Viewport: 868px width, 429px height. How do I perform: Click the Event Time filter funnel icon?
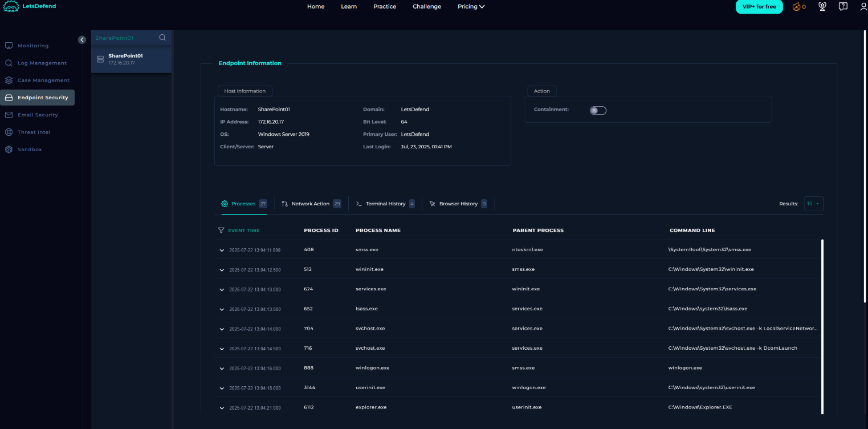tap(221, 230)
